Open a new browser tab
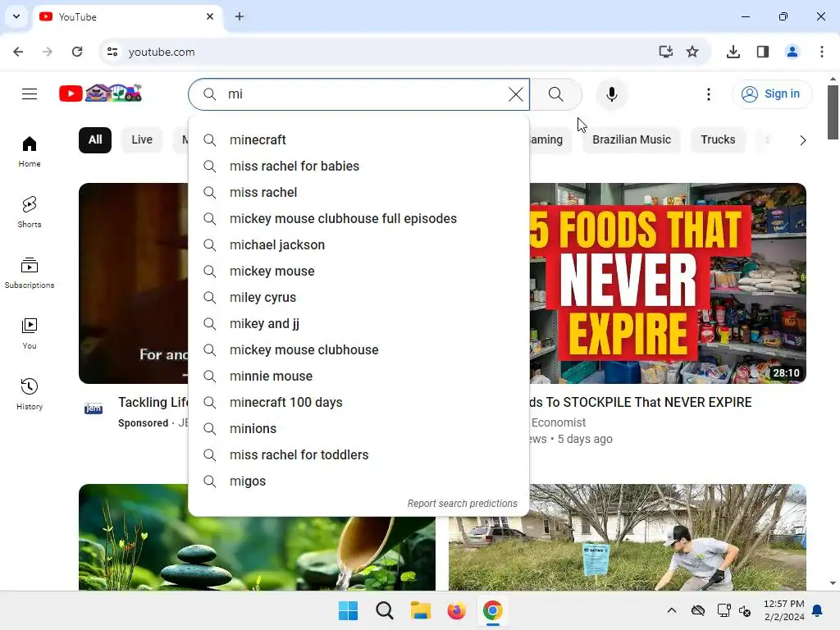The image size is (840, 630). pyautogui.click(x=240, y=16)
